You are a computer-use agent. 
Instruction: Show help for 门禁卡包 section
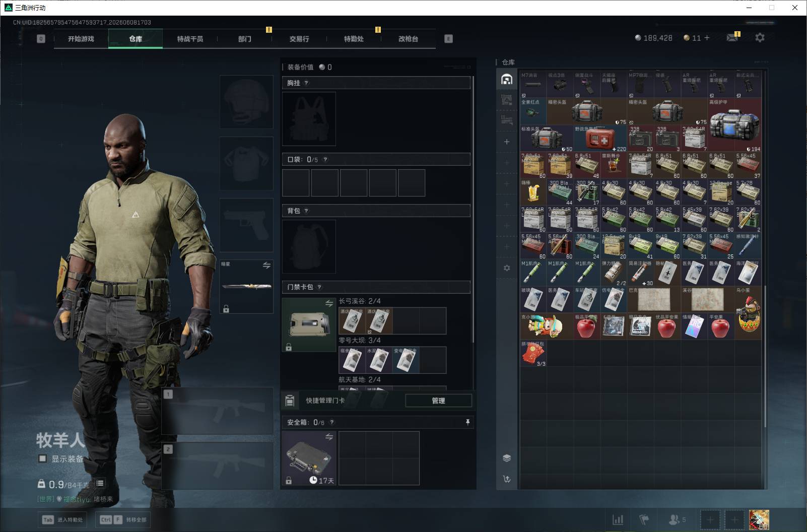(319, 287)
